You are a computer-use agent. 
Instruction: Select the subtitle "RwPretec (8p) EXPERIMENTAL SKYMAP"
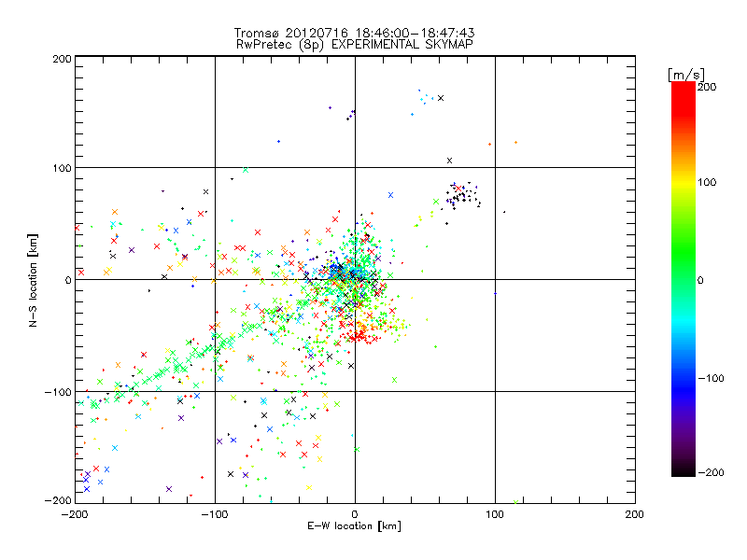click(355, 44)
